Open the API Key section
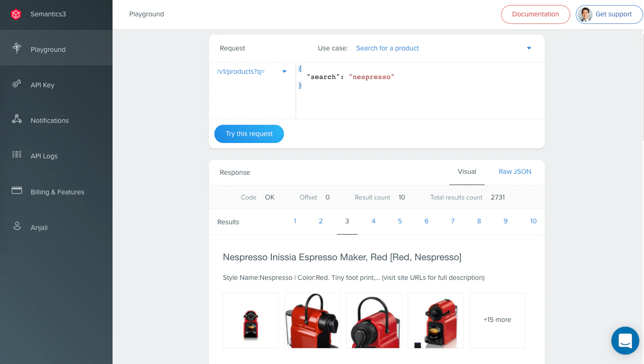The width and height of the screenshot is (644, 364). pyautogui.click(x=17, y=85)
